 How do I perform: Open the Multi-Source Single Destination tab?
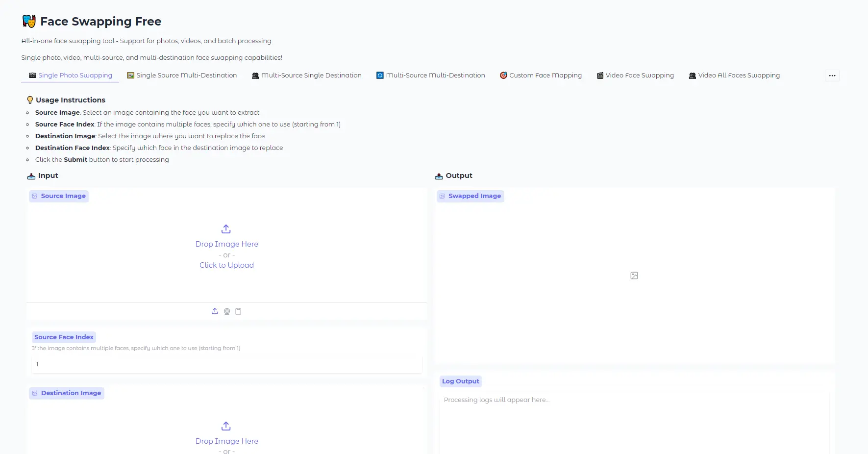click(306, 76)
